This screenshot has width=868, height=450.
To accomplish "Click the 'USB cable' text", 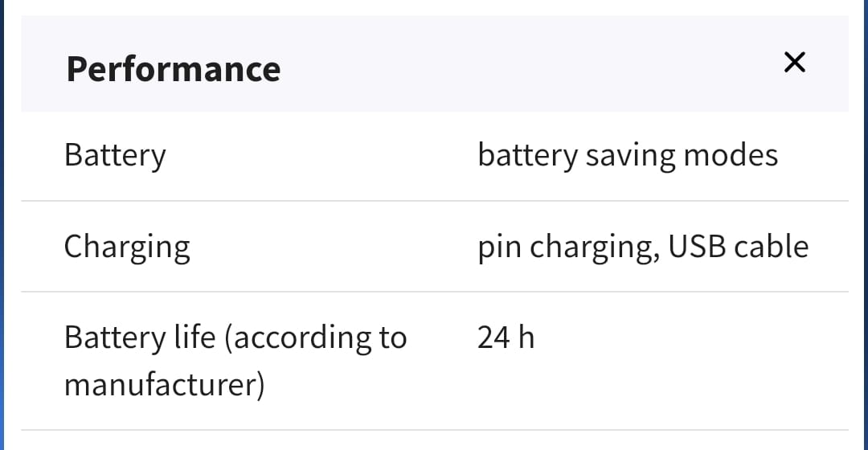I will pyautogui.click(x=738, y=246).
